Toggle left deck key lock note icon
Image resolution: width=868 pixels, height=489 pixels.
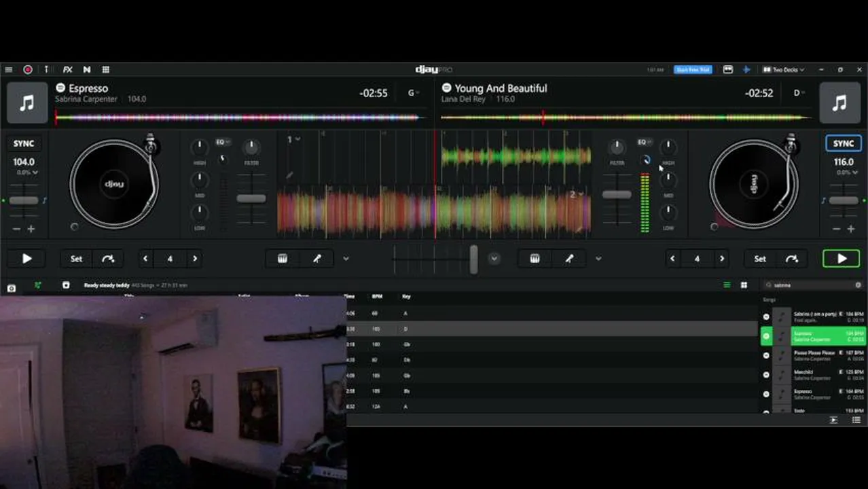(x=45, y=200)
